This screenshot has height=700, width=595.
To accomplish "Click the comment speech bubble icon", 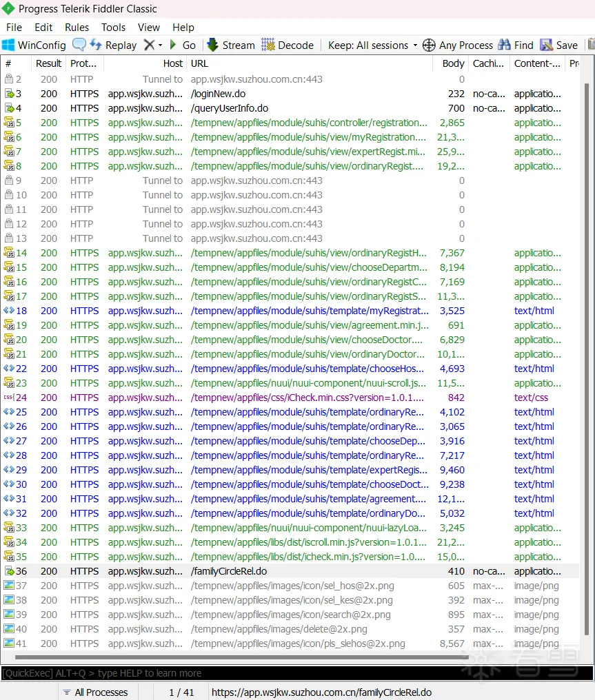I will click(79, 45).
